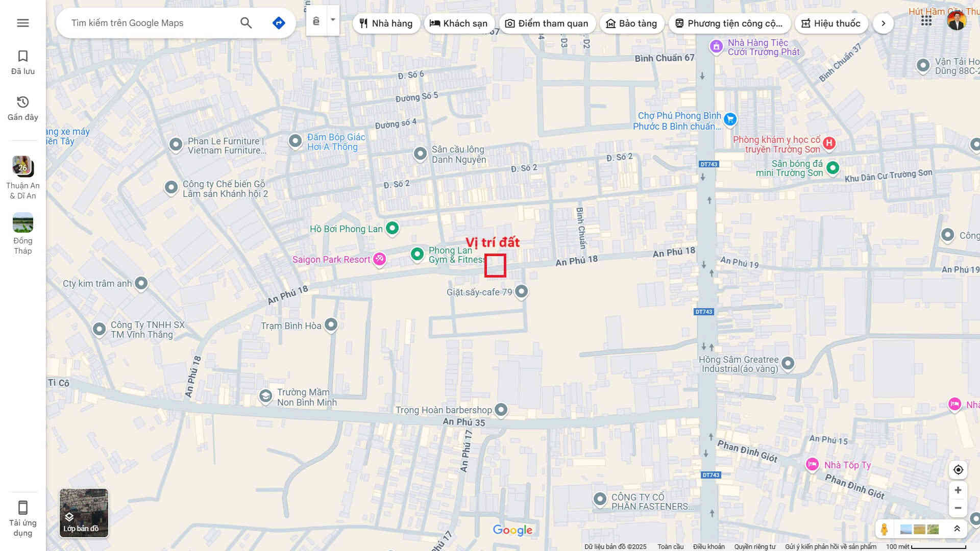This screenshot has height=551, width=980.
Task: Zoom in with the plus button
Action: coord(958,490)
